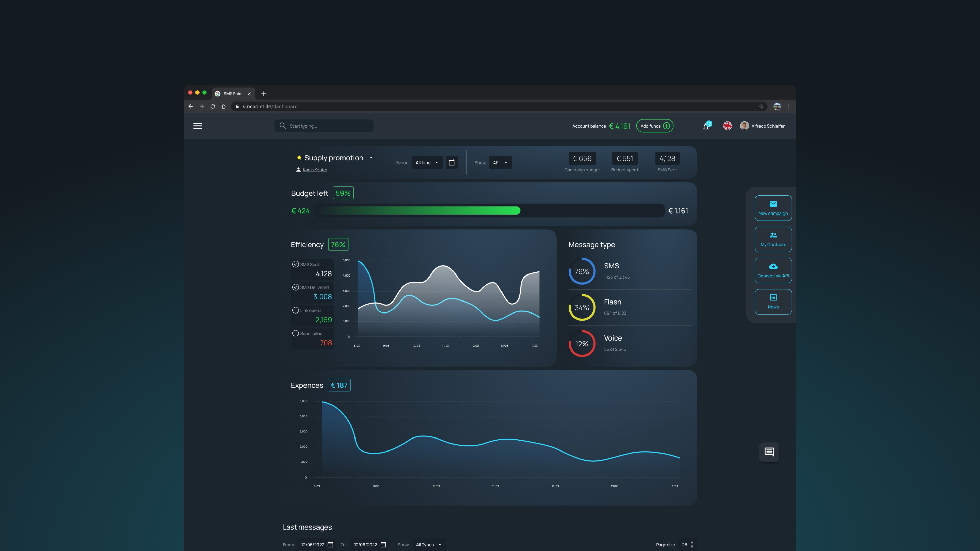Viewport: 980px width, 551px height.
Task: Open the chat support widget
Action: tap(769, 452)
